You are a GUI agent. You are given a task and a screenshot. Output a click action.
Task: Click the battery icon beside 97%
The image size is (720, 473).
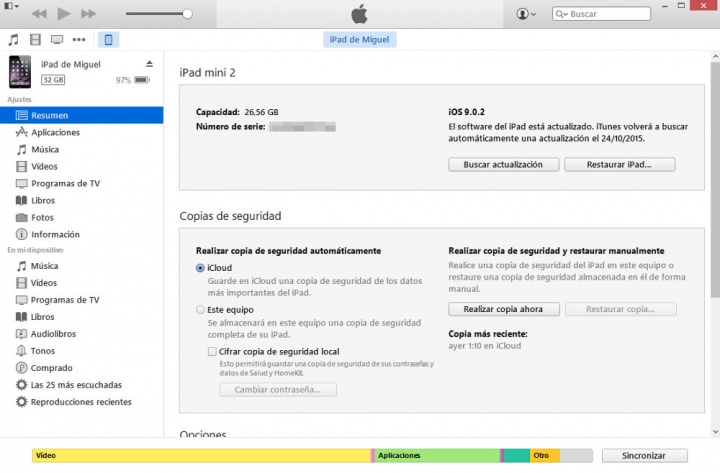pyautogui.click(x=142, y=80)
